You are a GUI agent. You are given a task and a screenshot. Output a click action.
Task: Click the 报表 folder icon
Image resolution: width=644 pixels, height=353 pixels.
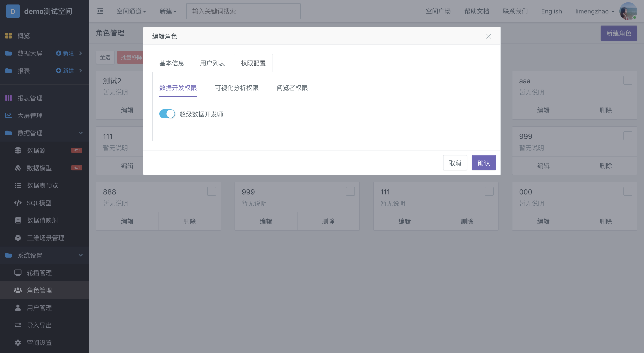tap(9, 71)
